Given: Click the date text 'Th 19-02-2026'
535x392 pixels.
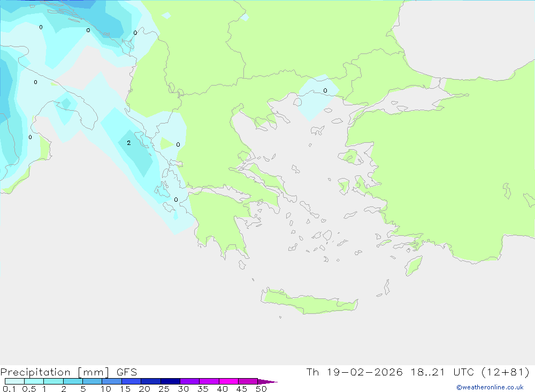Looking at the screenshot, I should 354,372.
